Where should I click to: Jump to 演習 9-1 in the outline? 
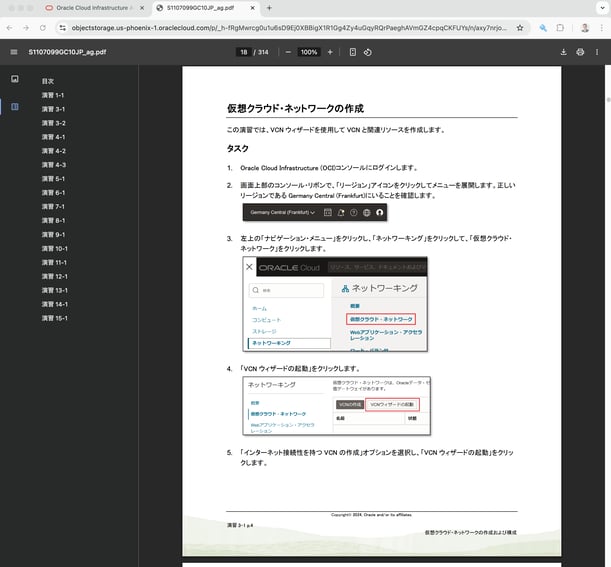pos(53,235)
